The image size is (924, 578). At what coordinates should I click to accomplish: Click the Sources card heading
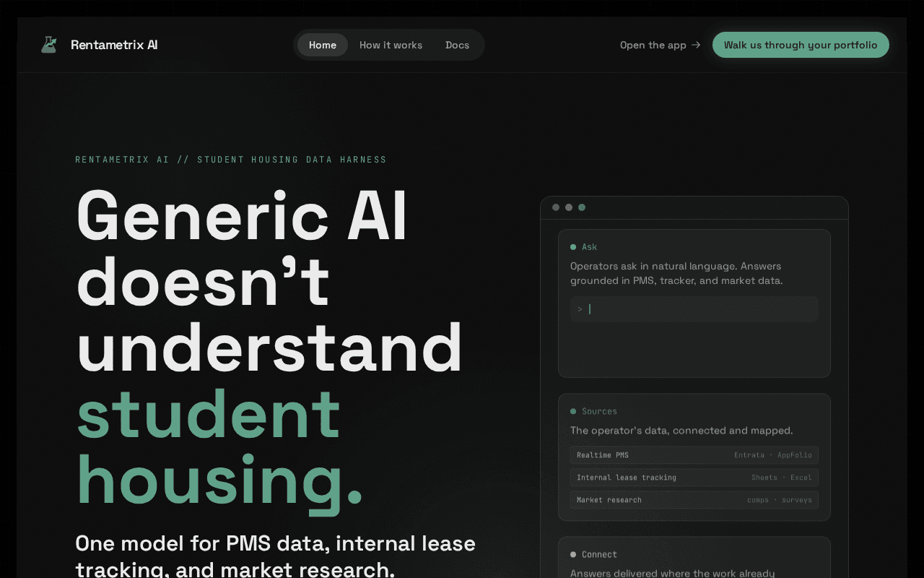(x=599, y=411)
